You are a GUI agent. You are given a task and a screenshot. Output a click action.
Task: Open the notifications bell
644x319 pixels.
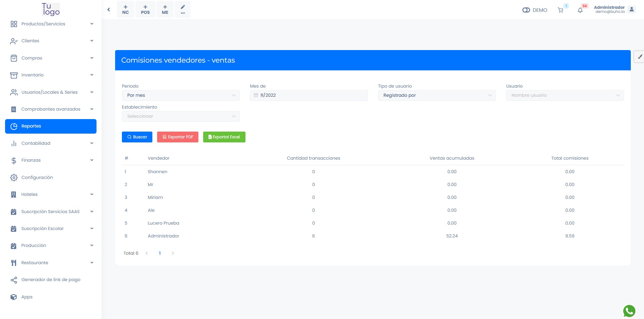point(580,10)
